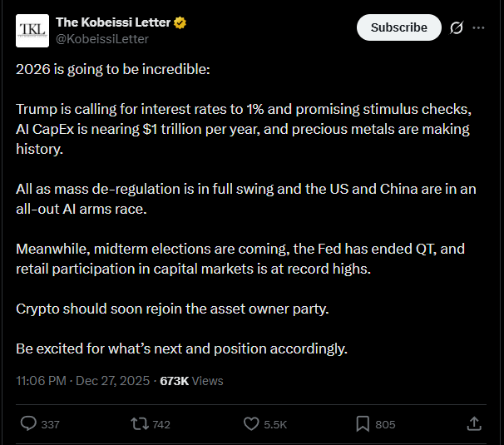Image resolution: width=504 pixels, height=445 pixels.
Task: Click the gold verified badge
Action: point(180,22)
